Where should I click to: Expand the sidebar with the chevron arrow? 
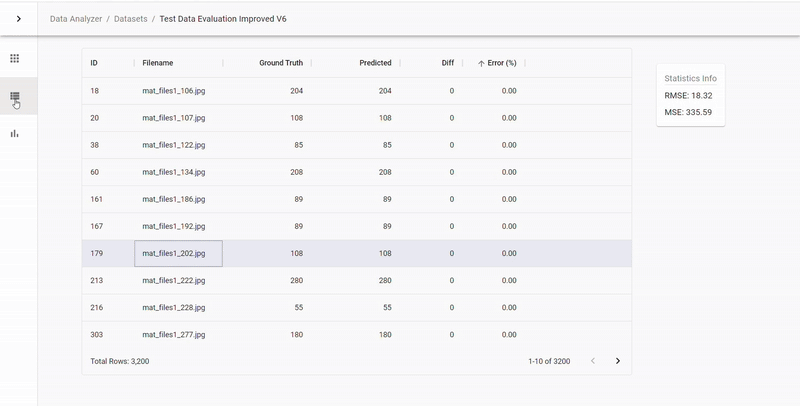[19, 19]
